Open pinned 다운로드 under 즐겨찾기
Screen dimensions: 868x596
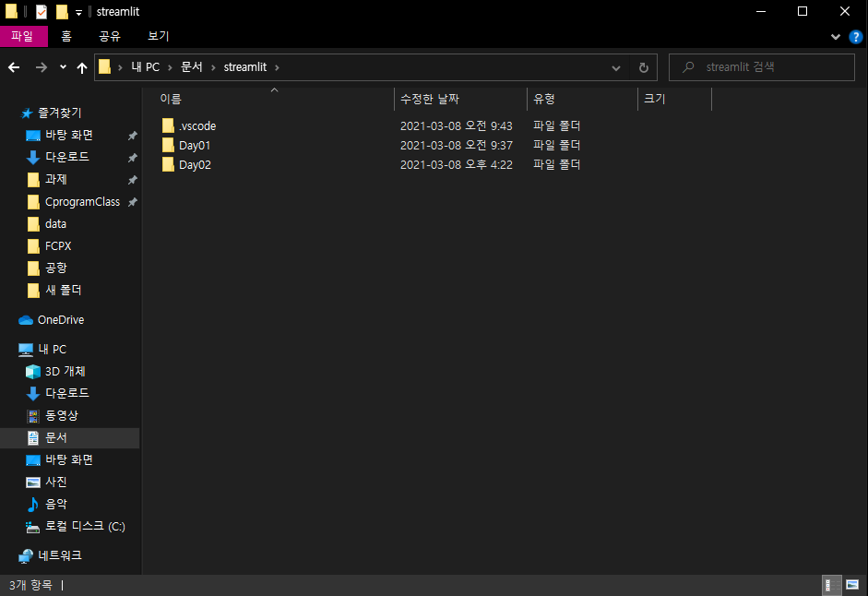pyautogui.click(x=66, y=158)
